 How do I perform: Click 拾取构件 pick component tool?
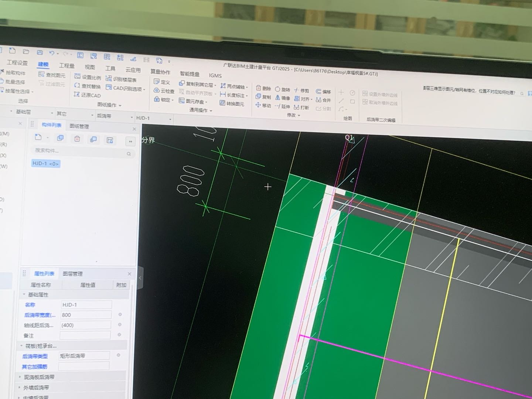tap(13, 73)
